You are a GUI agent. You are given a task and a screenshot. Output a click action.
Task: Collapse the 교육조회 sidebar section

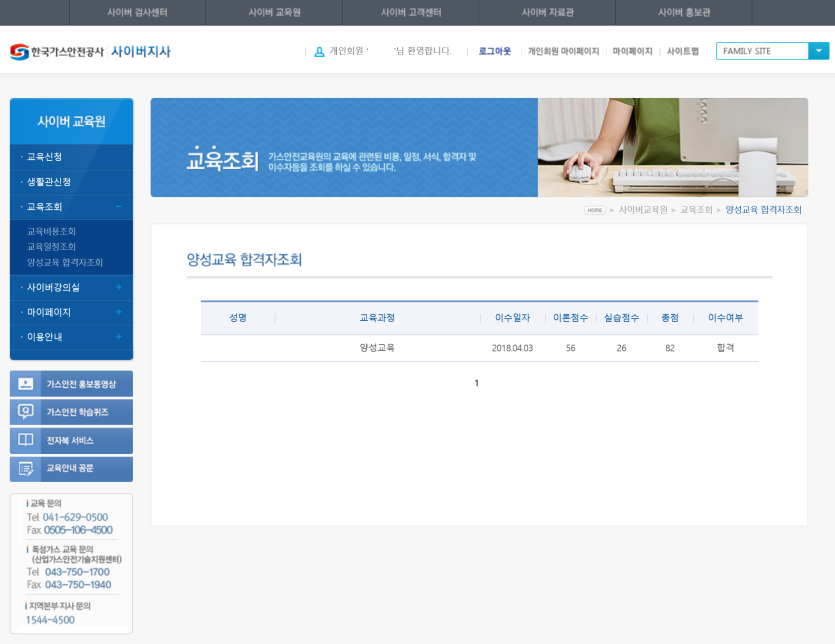pos(119,207)
